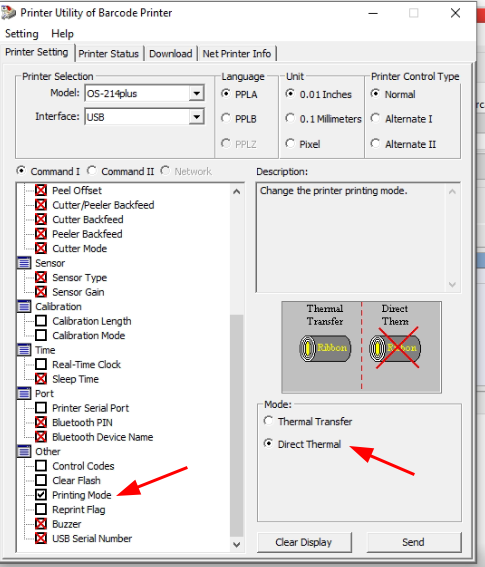Switch to the Printer Status tab
This screenshot has width=485, height=567.
pyautogui.click(x=109, y=54)
